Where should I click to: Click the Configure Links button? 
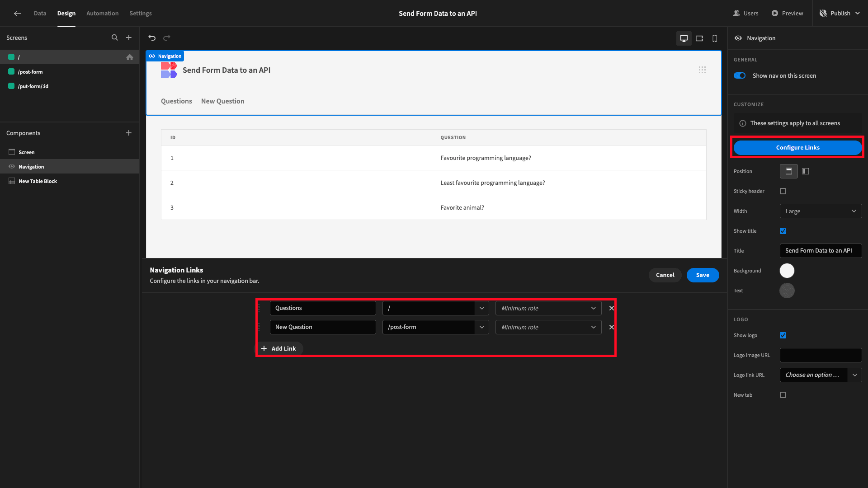pos(797,148)
